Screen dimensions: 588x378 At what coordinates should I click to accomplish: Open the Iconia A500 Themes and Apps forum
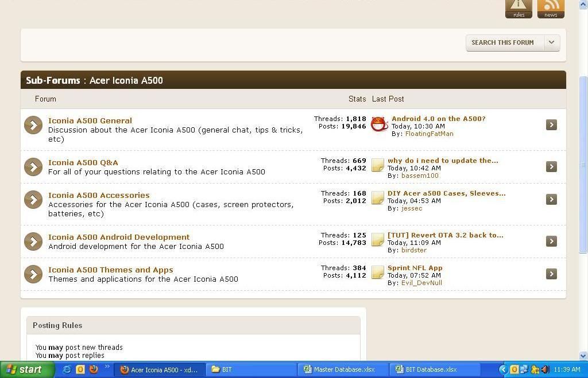coord(110,270)
